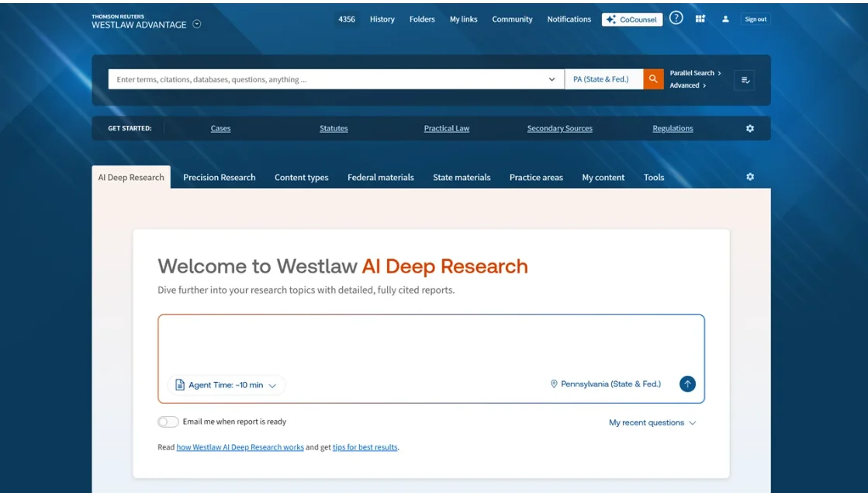The image size is (868, 493).
Task: Open the apps grid icon
Action: click(700, 19)
